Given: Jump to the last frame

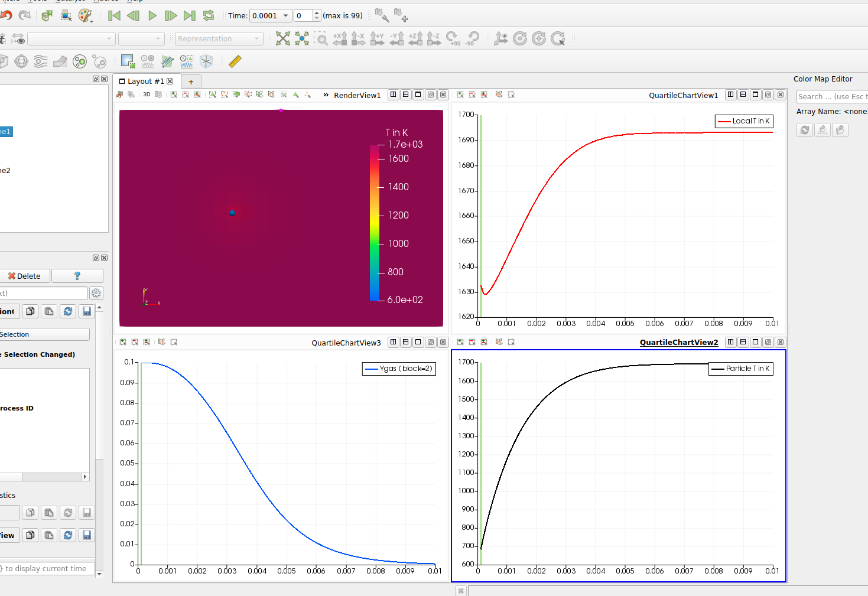Looking at the screenshot, I should pyautogui.click(x=190, y=16).
